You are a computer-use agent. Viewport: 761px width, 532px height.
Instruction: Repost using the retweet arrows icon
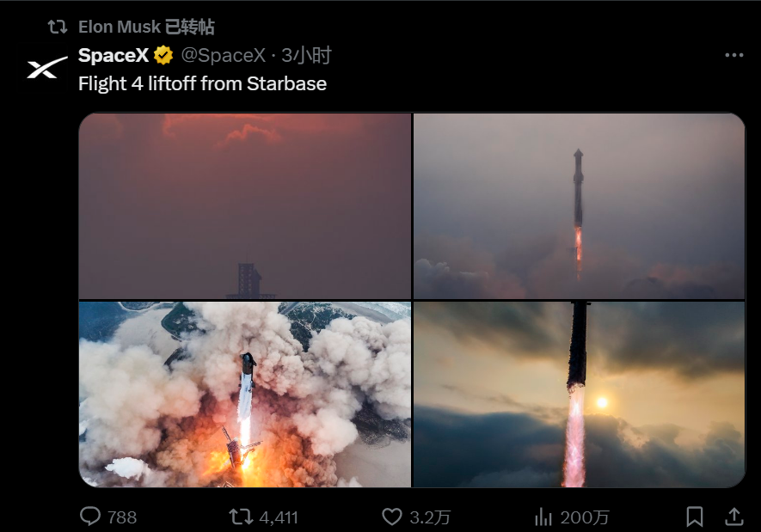241,516
